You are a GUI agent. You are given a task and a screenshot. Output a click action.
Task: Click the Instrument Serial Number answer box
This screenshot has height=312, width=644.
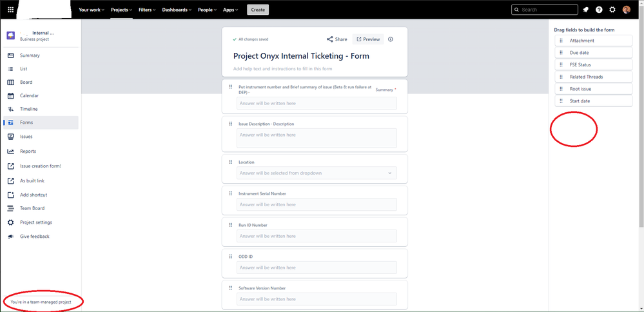pyautogui.click(x=317, y=204)
